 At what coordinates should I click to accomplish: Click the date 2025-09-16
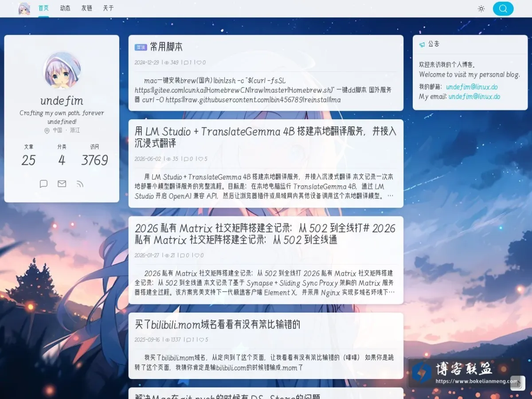(x=147, y=340)
